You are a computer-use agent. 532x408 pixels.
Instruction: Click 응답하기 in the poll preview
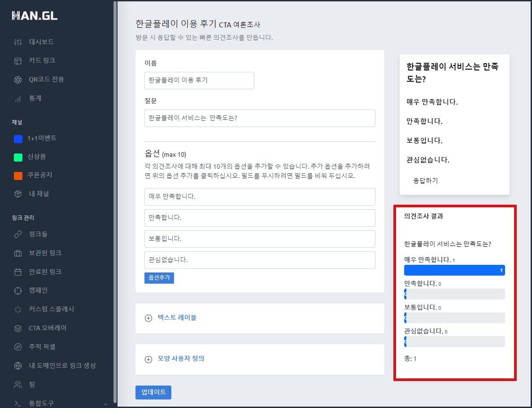point(425,180)
